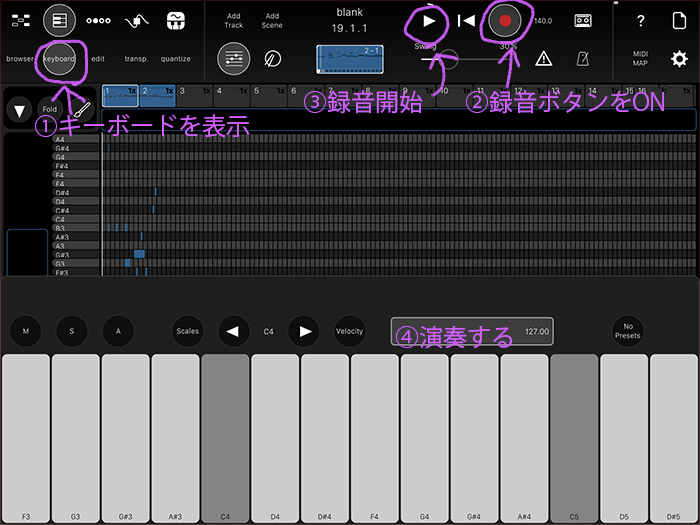Click Add Scene
This screenshot has width=700, height=525.
coord(272,21)
